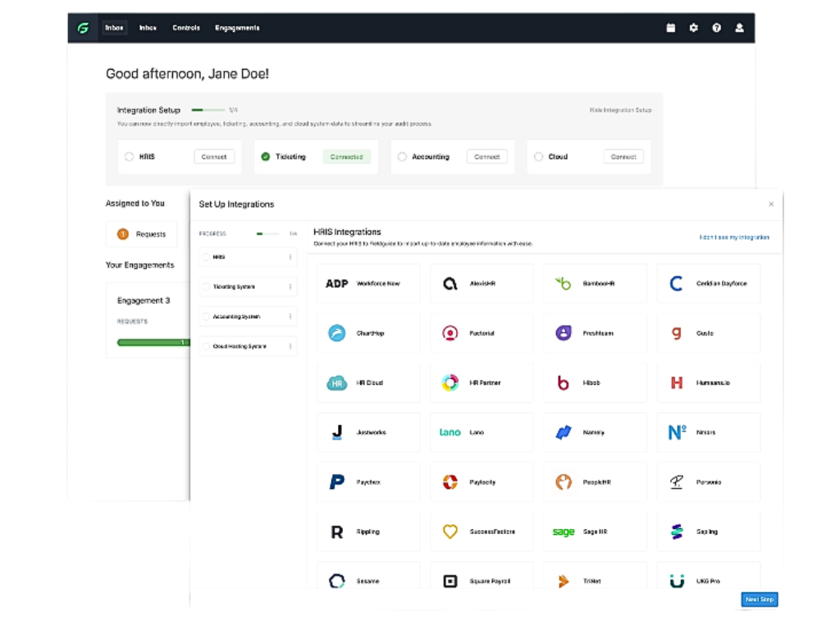Switch to the Engagements menu item

pos(237,28)
